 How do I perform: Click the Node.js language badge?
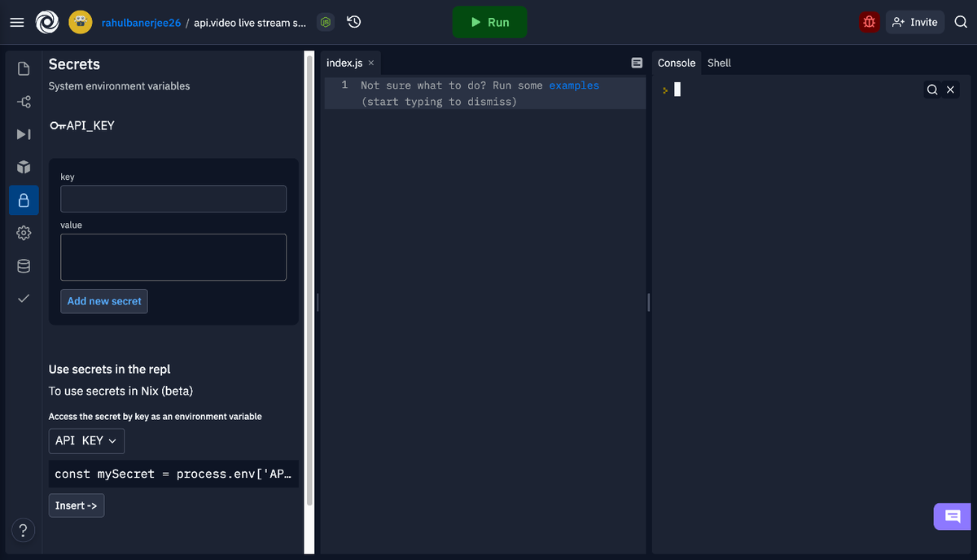pyautogui.click(x=326, y=22)
